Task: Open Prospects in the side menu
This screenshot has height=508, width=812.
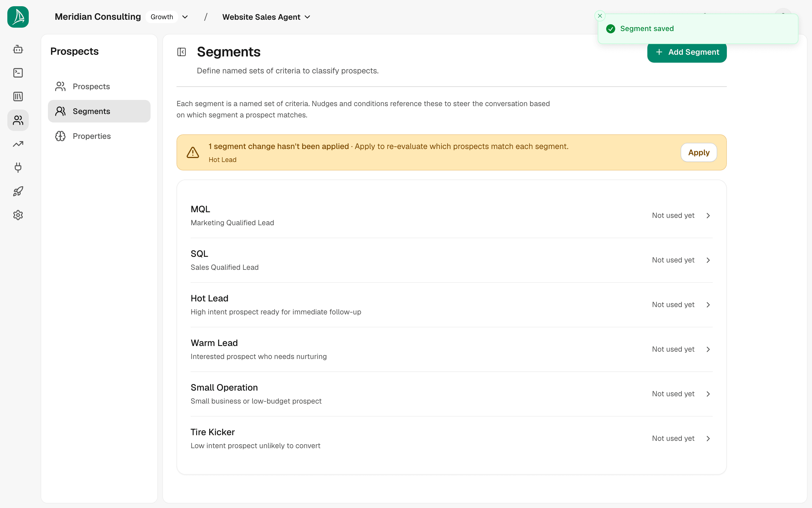Action: 99,86
